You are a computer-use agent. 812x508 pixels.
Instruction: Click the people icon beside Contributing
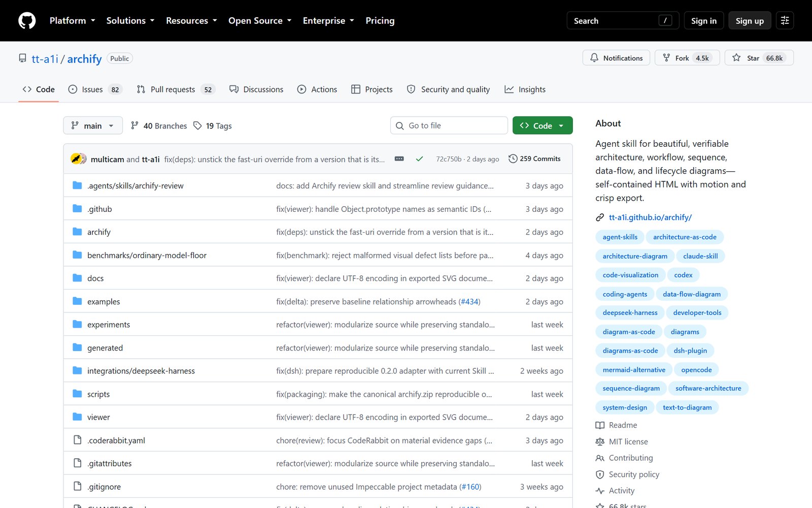point(600,458)
